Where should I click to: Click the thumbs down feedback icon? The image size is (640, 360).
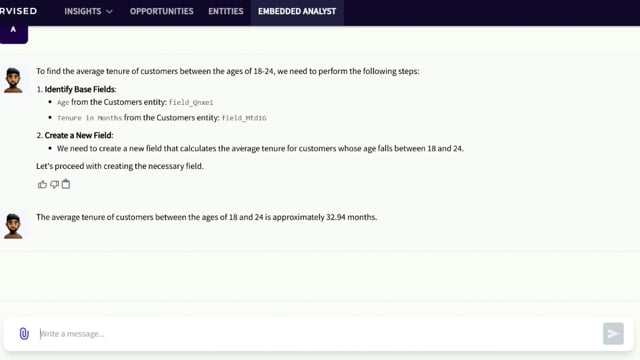click(54, 184)
